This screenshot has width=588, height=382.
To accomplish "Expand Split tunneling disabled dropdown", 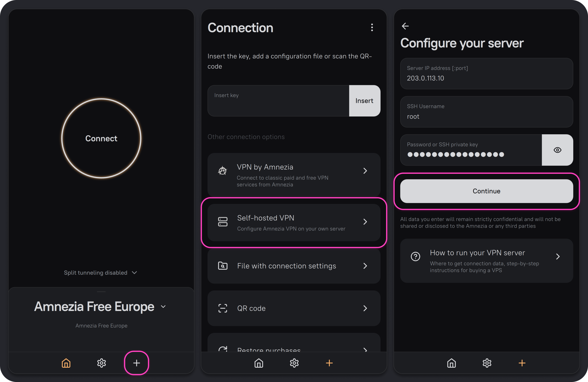I will coord(100,272).
